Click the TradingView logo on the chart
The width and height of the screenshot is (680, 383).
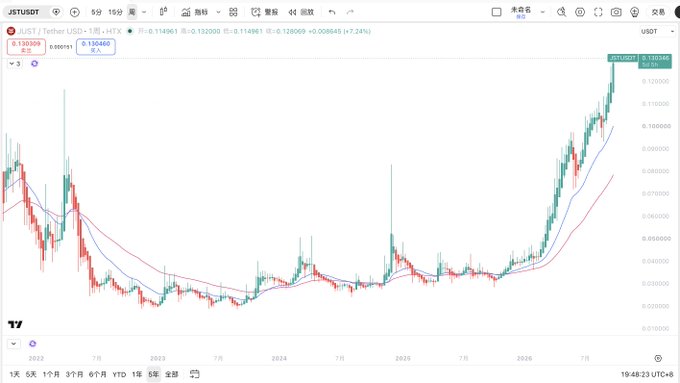point(15,324)
